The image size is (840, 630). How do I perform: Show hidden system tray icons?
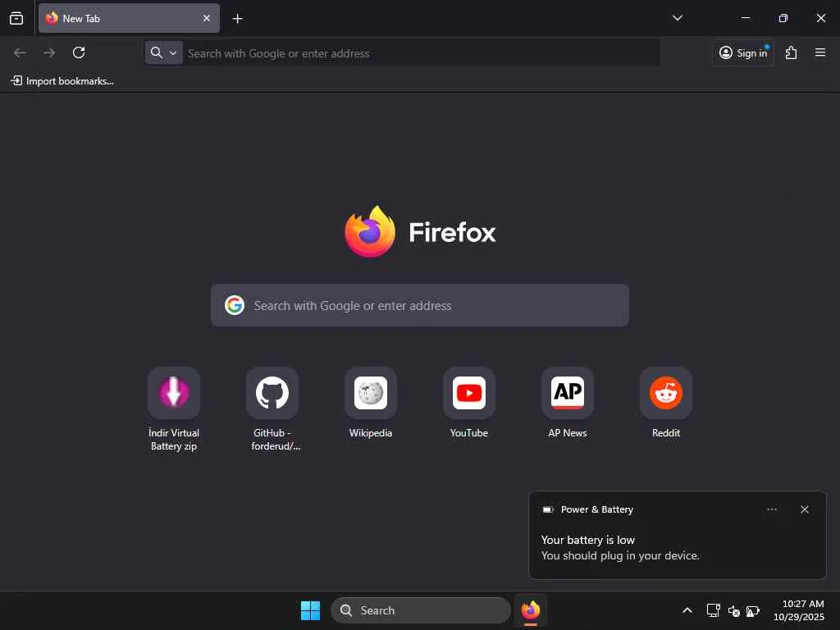687,610
